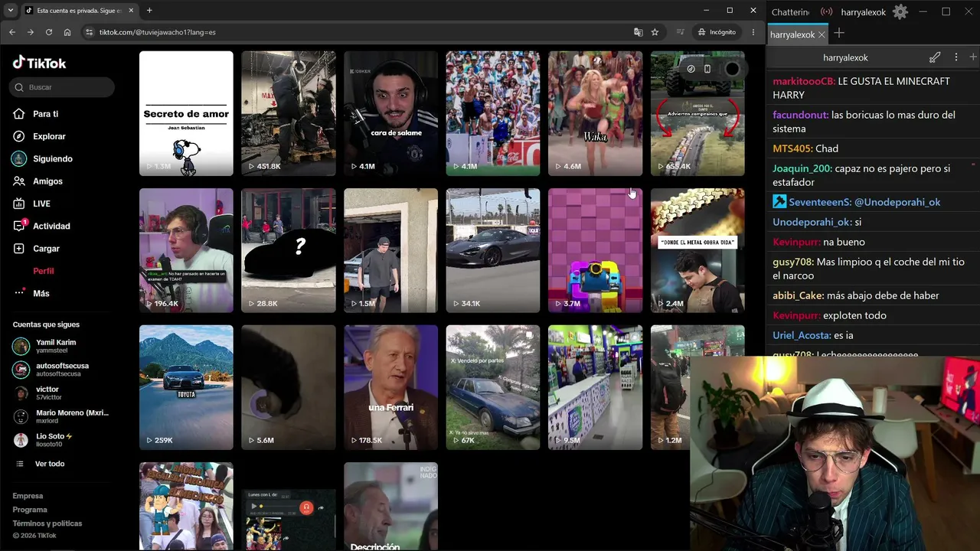Open the cara de salame video

390,113
